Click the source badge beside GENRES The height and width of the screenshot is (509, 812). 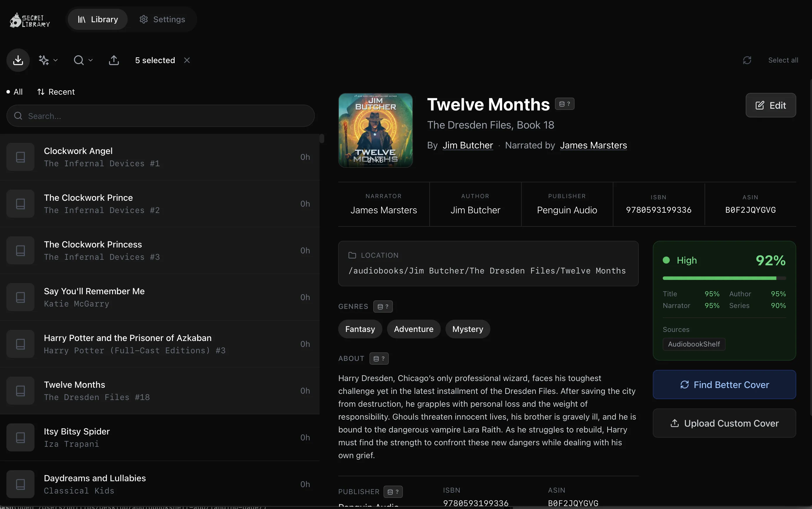pos(383,307)
